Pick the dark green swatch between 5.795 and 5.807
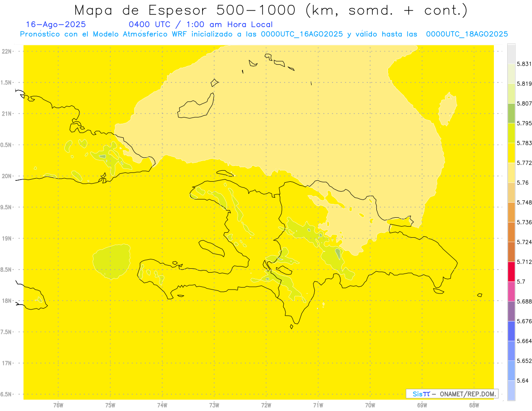Screen dimensions: 532x411 (511, 113)
